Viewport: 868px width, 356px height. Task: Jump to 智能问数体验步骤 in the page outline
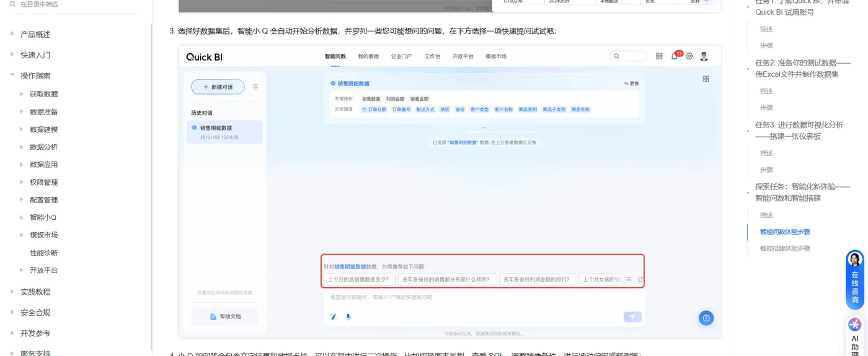785,232
